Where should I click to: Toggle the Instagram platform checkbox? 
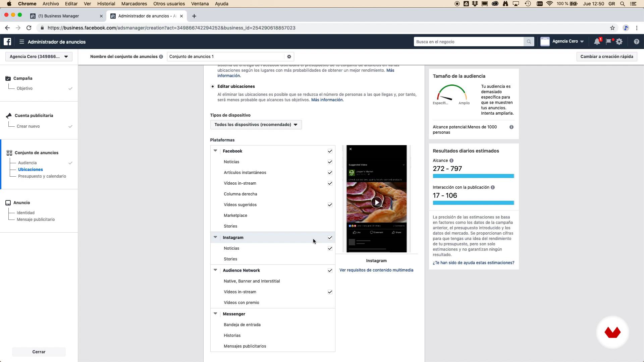click(330, 238)
